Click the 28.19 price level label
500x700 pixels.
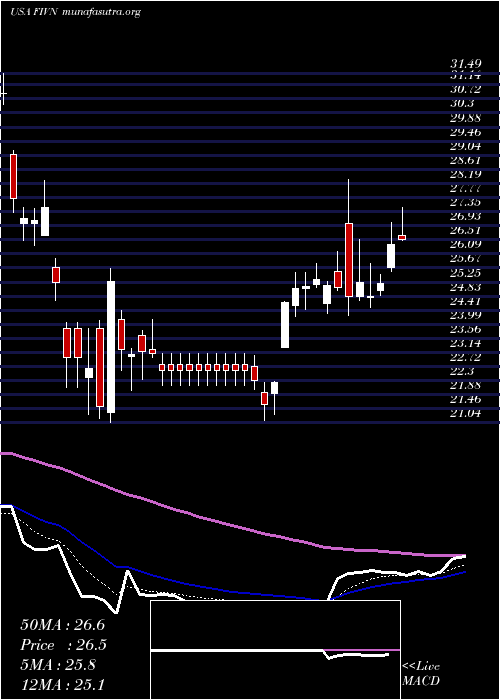click(466, 174)
